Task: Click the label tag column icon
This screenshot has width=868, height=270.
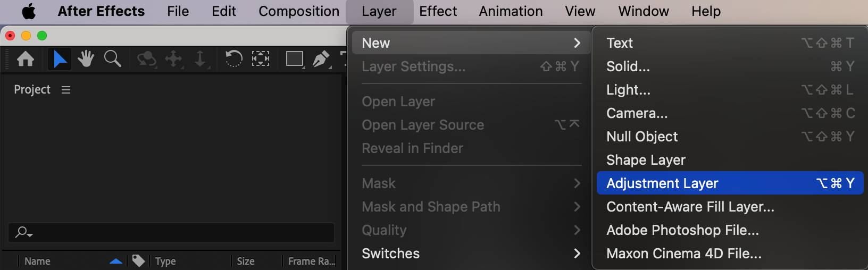Action: pos(138,261)
